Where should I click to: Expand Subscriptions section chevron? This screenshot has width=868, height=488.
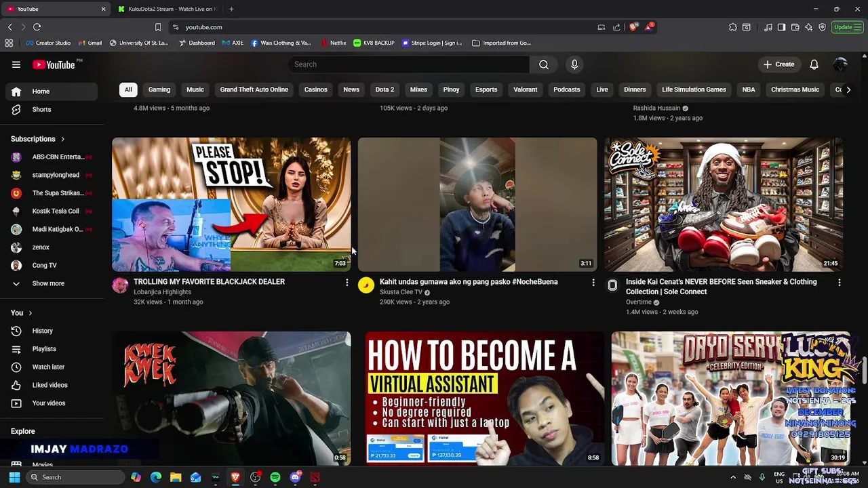62,139
